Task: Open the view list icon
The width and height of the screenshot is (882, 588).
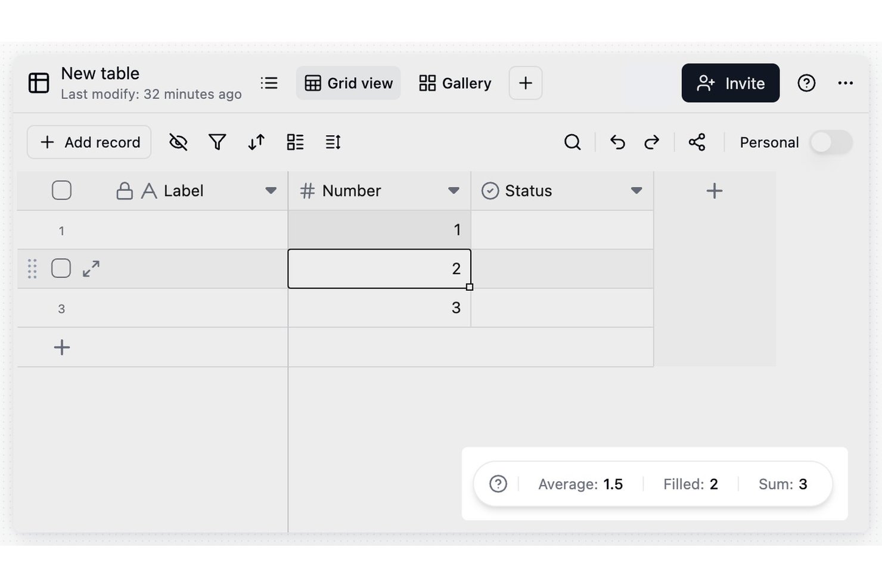Action: click(269, 83)
